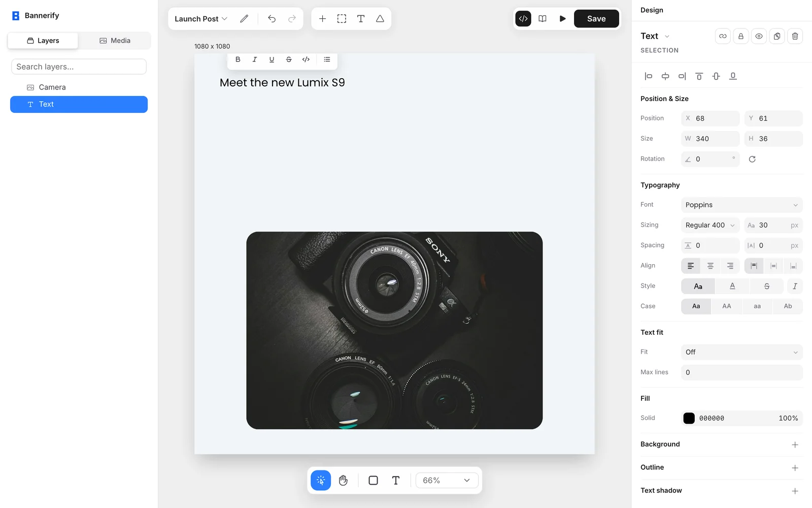The height and width of the screenshot is (508, 812).
Task: Open the docs book icon
Action: (543, 19)
